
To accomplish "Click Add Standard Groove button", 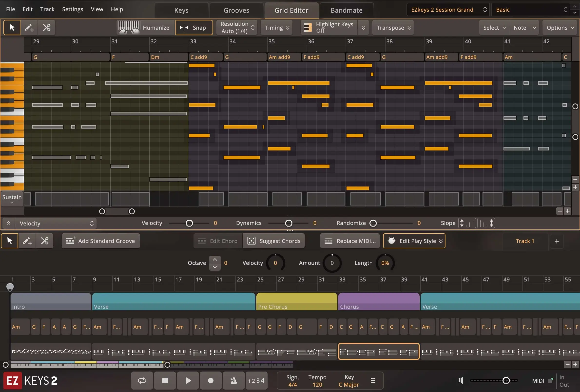I will tap(101, 241).
